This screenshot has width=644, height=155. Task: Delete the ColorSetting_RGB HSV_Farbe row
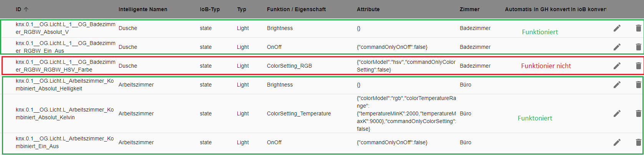[638, 66]
